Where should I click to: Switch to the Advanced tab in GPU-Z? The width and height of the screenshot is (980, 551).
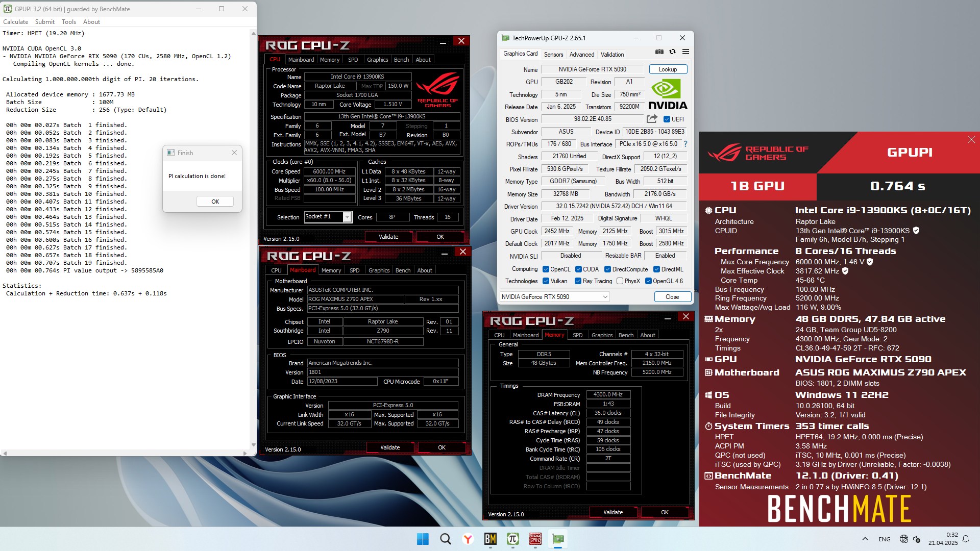click(x=582, y=55)
